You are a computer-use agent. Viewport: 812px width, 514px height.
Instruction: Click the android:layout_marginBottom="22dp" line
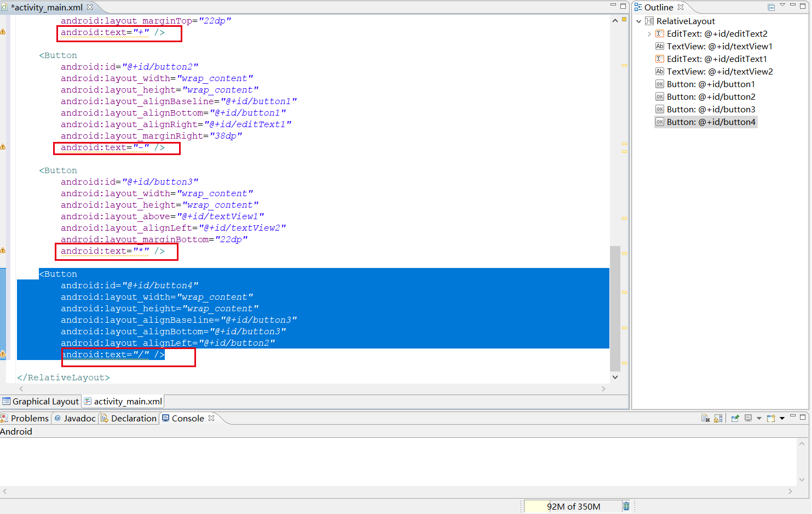[154, 239]
